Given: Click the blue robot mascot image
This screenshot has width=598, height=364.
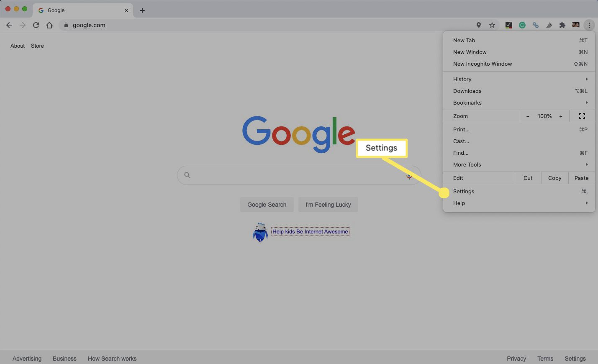Looking at the screenshot, I should (260, 232).
